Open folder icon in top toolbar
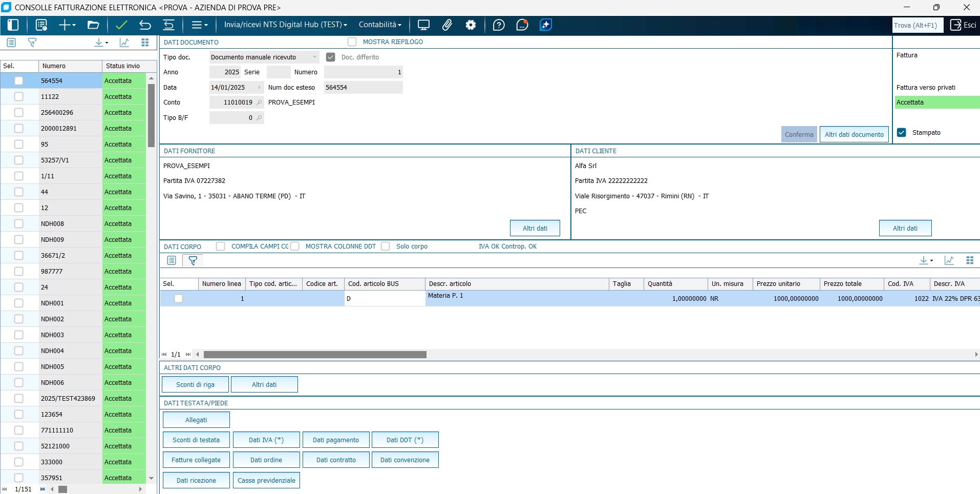The image size is (980, 494). click(x=93, y=25)
